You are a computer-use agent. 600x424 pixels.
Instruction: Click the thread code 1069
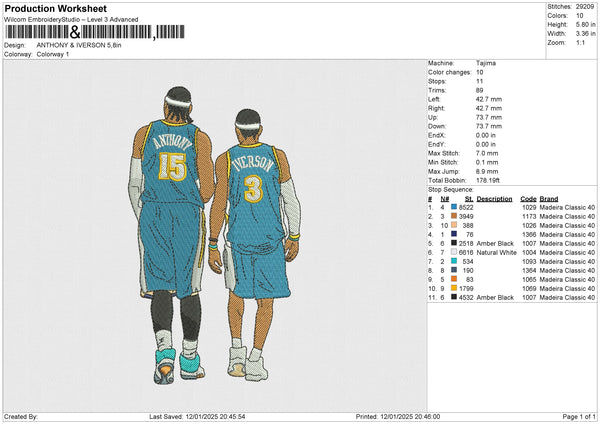(529, 289)
